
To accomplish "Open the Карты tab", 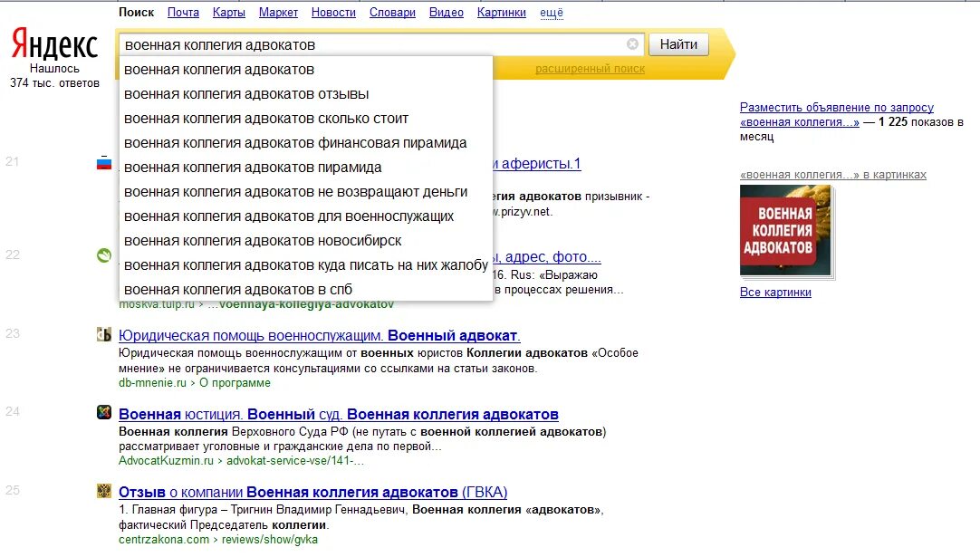I will tap(229, 12).
